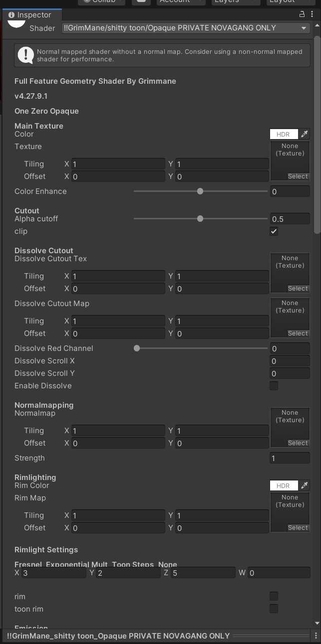Click the Inspector lock icon

302,15
